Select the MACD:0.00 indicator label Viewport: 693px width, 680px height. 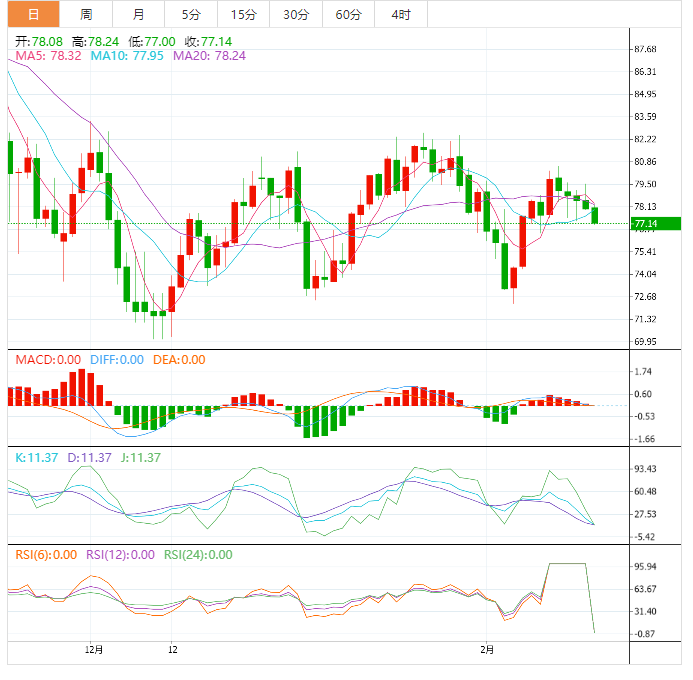click(x=47, y=360)
